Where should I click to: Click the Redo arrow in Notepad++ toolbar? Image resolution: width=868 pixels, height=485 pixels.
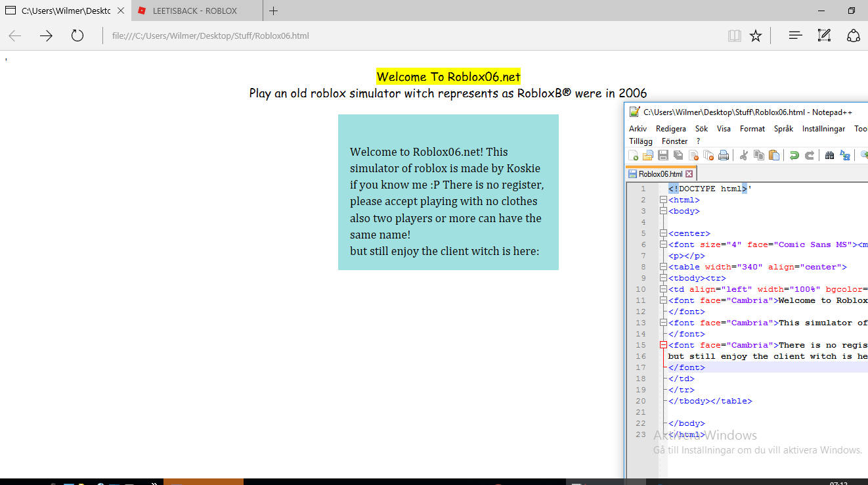[810, 156]
